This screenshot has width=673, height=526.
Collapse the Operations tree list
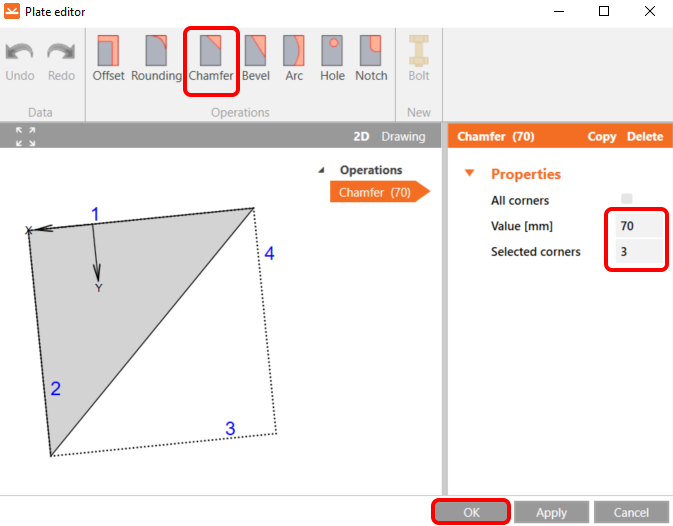tap(321, 170)
